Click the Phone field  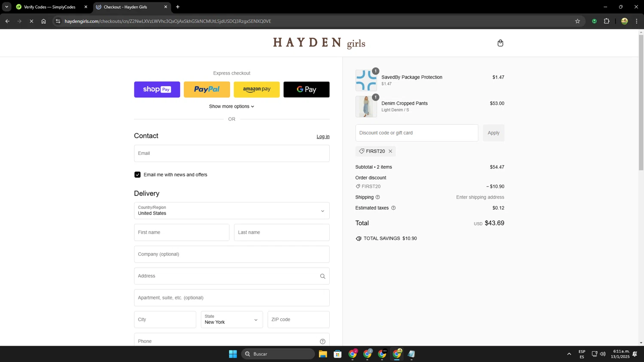232,339
